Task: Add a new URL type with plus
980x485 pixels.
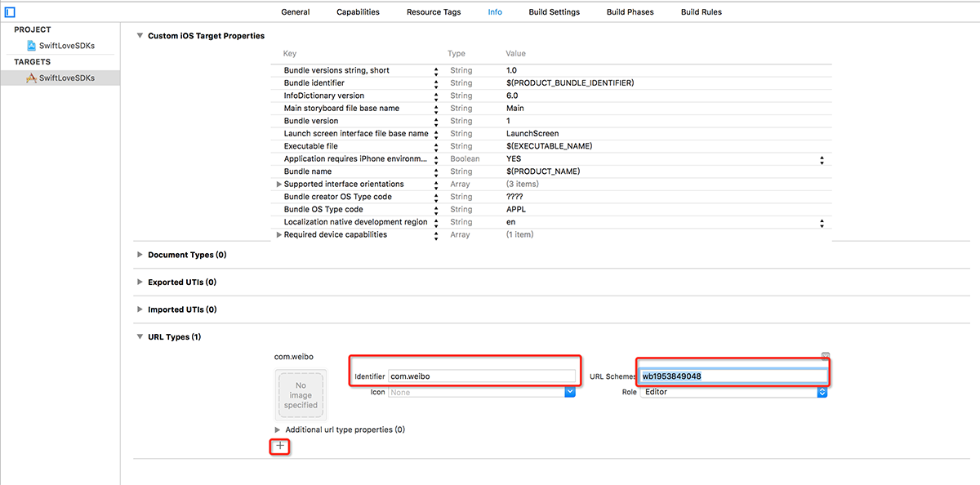Action: click(x=280, y=446)
